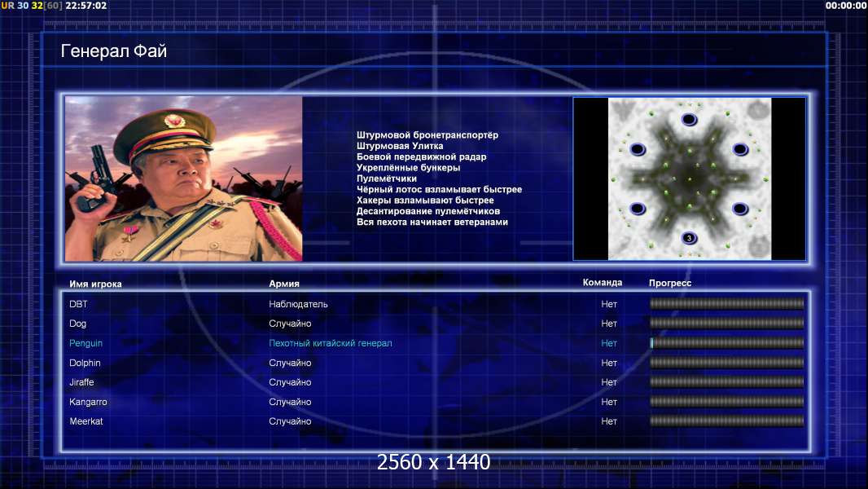Click 'Боевой передвижной радар' line
Viewport: 868px width, 489px height.
[x=421, y=156]
